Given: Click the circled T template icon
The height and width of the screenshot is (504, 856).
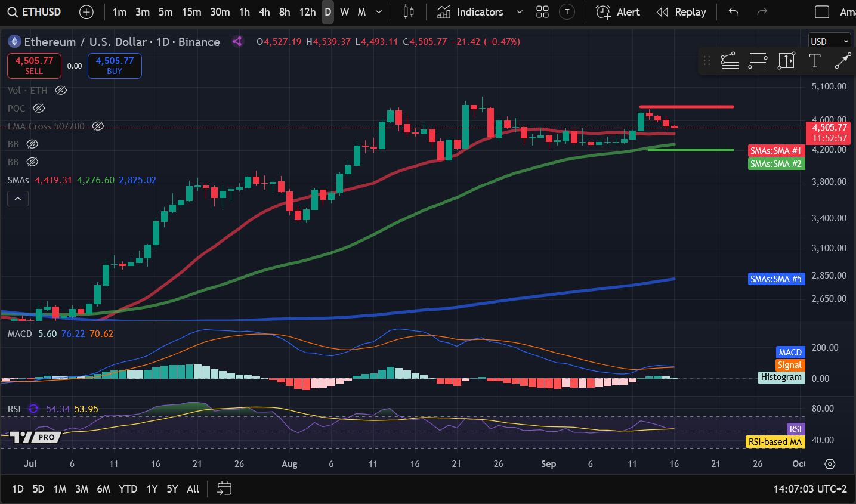Looking at the screenshot, I should [567, 12].
